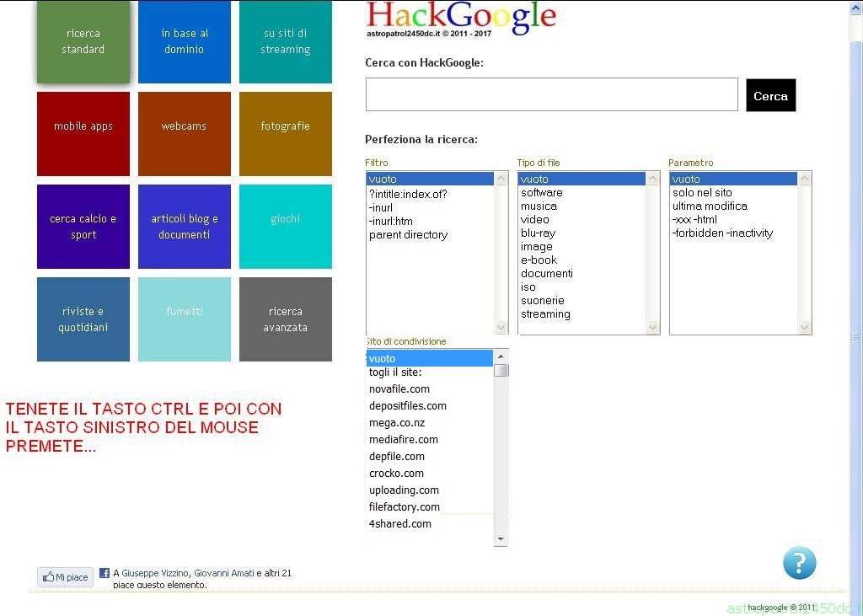The height and width of the screenshot is (616, 863).
Task: Select the 'ricerca avanzata' tile
Action: coord(286,319)
